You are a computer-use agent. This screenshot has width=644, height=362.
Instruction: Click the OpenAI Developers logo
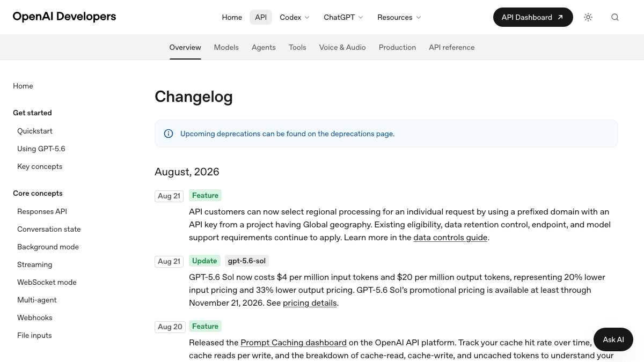[x=64, y=17]
